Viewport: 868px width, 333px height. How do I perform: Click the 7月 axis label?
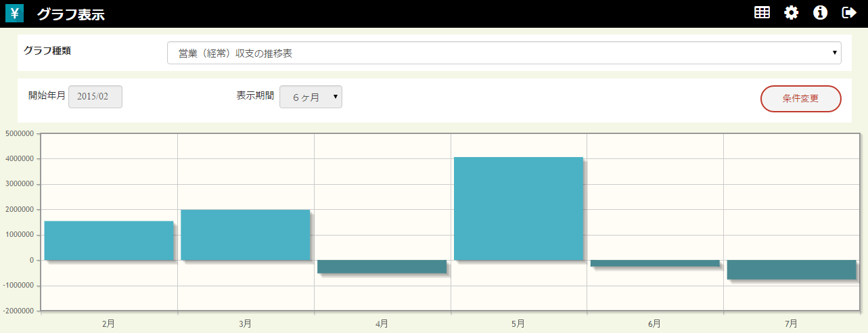coord(791,324)
